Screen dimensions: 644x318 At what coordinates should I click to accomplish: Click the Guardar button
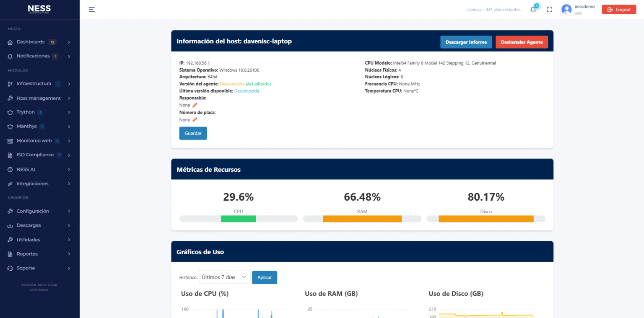193,133
